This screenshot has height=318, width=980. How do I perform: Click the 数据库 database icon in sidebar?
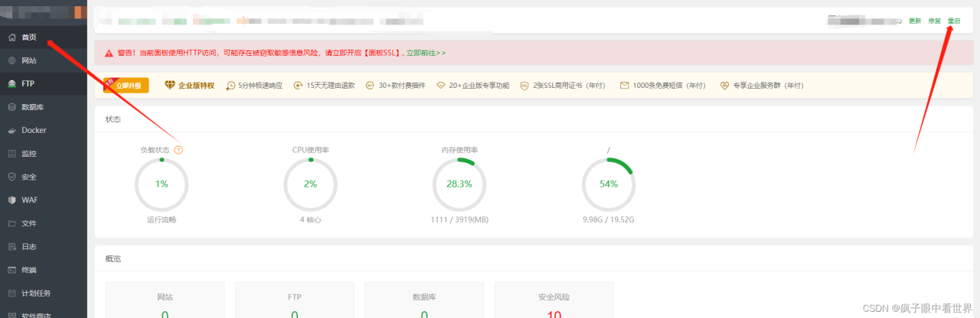[11, 107]
